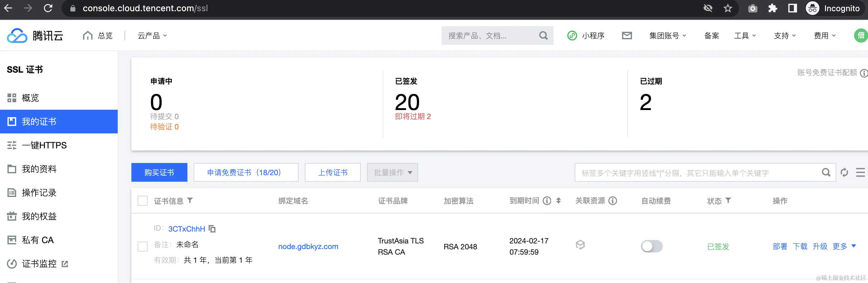Click the green account avatar
This screenshot has width=868, height=283.
click(x=861, y=36)
